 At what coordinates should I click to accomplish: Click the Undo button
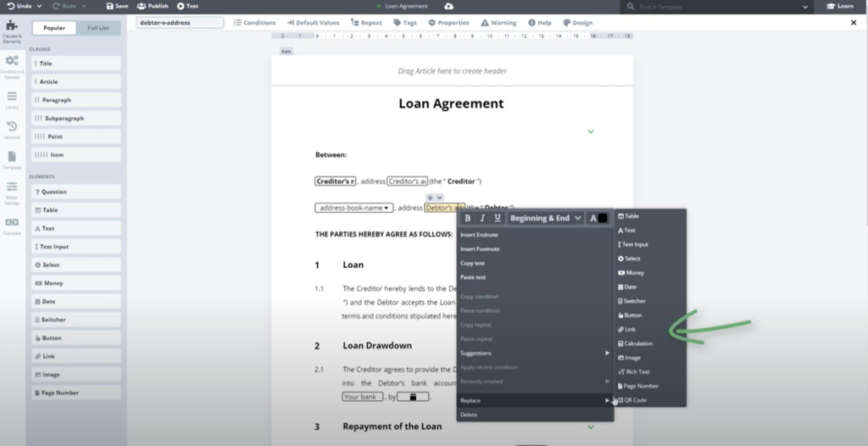(x=19, y=6)
